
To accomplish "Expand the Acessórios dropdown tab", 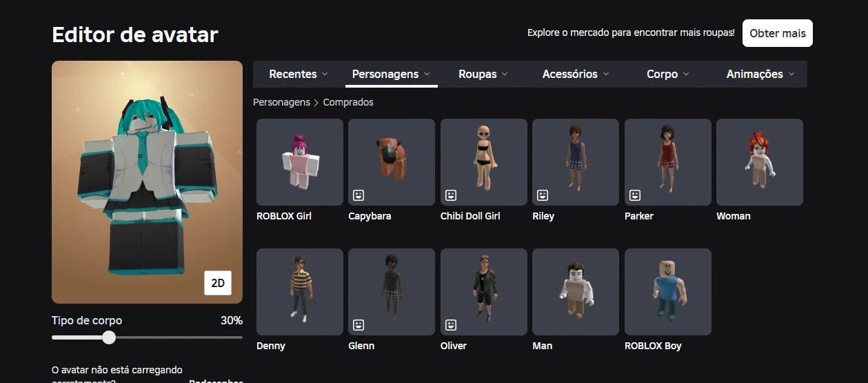I will [576, 74].
